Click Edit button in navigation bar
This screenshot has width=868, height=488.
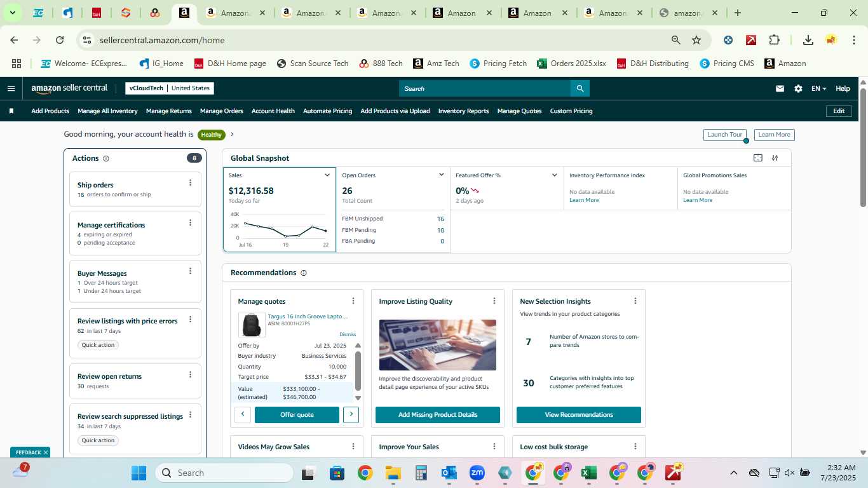pos(839,111)
